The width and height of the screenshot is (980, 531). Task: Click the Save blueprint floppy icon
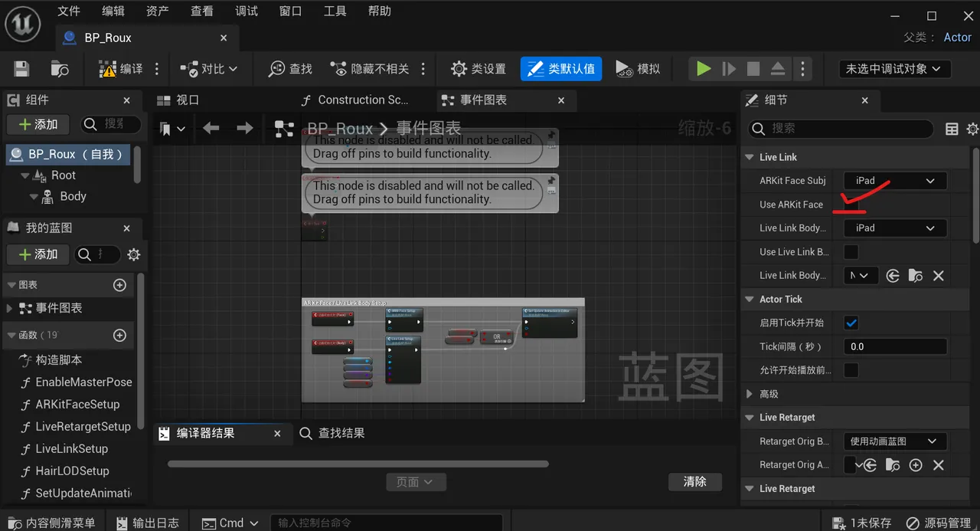point(21,69)
